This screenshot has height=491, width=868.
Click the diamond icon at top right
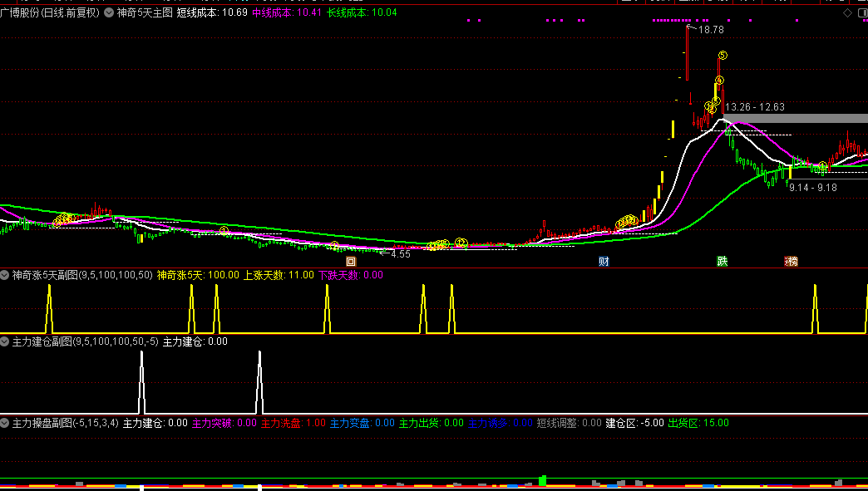[x=847, y=13]
